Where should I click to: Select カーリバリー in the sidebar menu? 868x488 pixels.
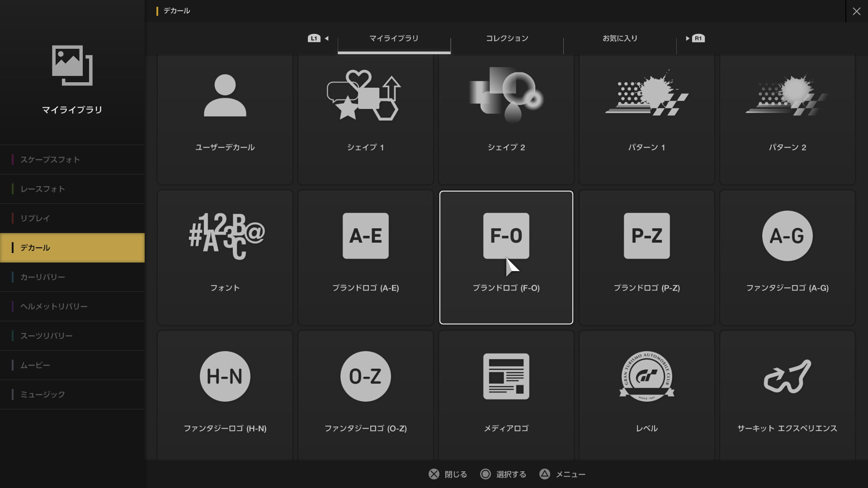pyautogui.click(x=72, y=277)
